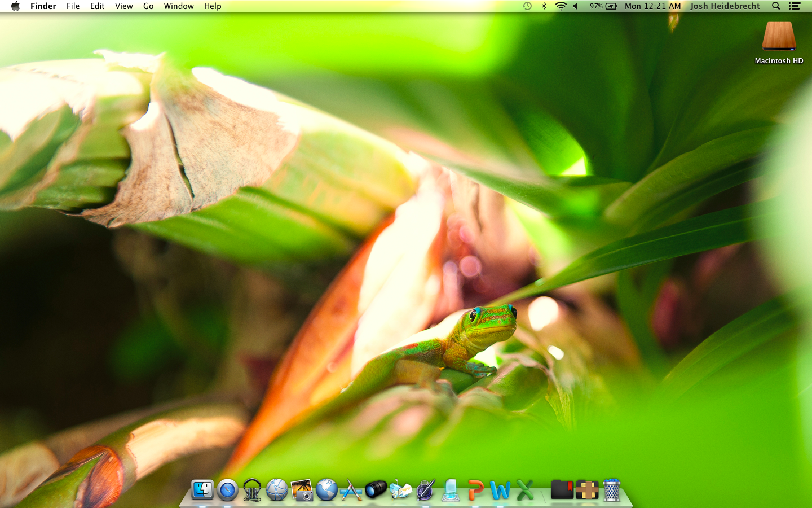Launch iPhoto camera icon in Dock

click(302, 490)
